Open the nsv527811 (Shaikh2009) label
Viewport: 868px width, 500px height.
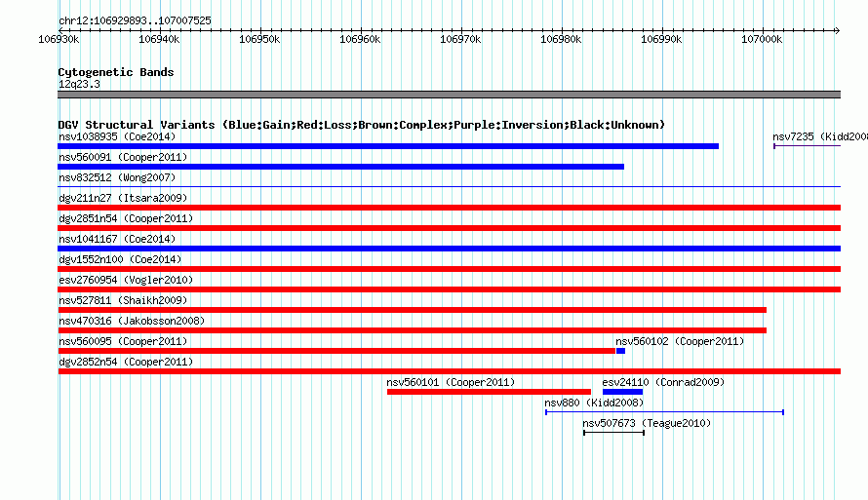(123, 300)
